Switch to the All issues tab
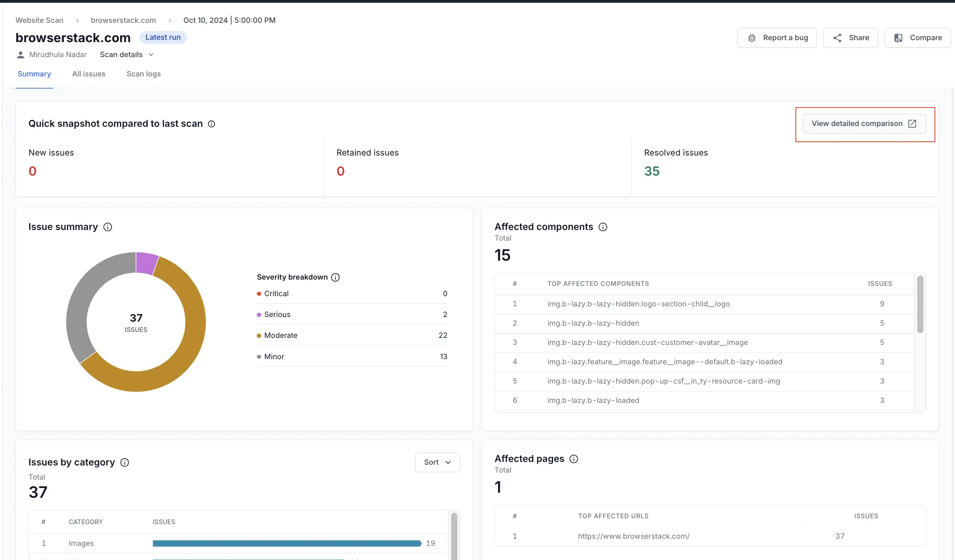Screen dimensions: 955x560 [x=89, y=74]
